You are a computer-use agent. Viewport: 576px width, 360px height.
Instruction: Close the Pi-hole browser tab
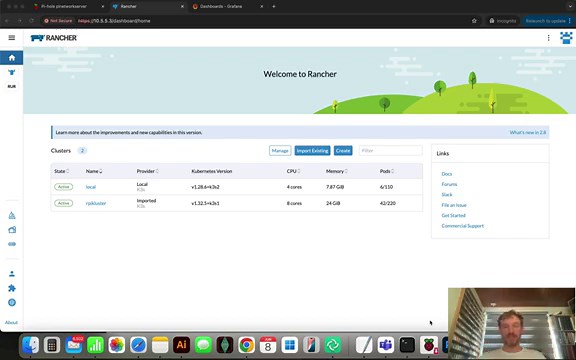pos(102,6)
